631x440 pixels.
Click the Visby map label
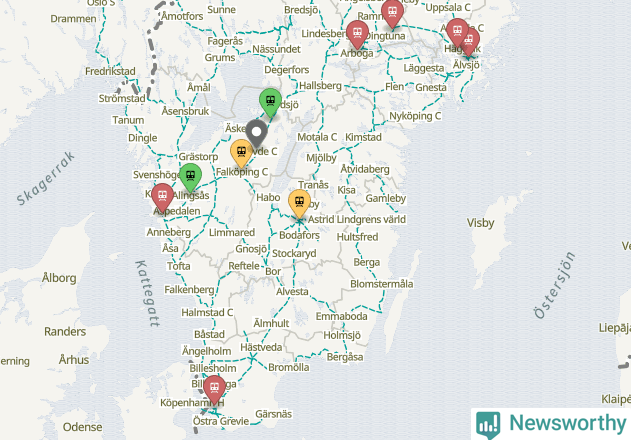[x=480, y=223]
